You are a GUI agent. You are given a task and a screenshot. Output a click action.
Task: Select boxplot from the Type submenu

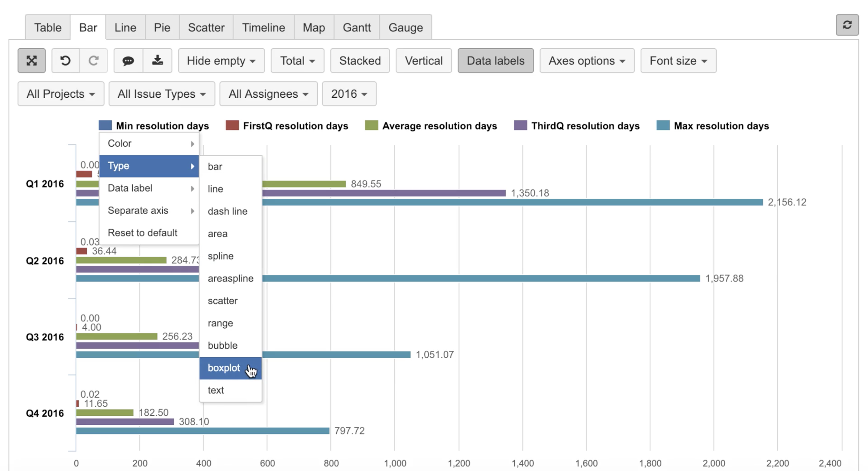point(224,368)
